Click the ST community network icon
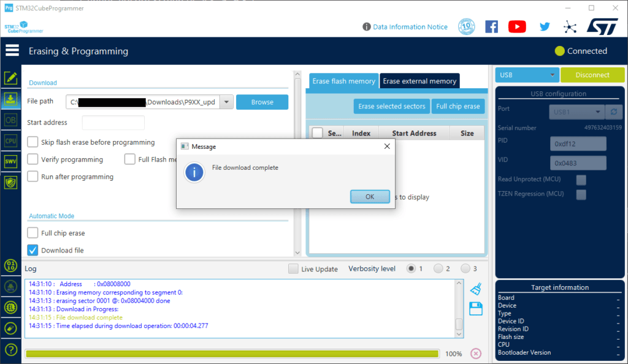Screen dimensions: 628x364 tap(570, 27)
